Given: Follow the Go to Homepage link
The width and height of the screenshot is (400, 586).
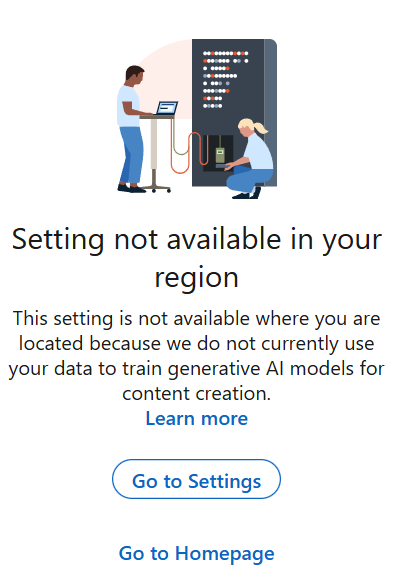Looking at the screenshot, I should pos(197,553).
